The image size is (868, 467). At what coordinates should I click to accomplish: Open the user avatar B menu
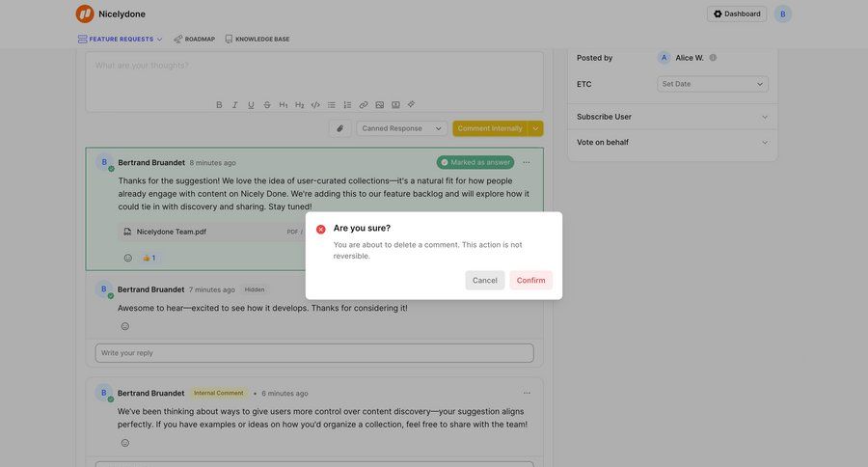coord(783,14)
